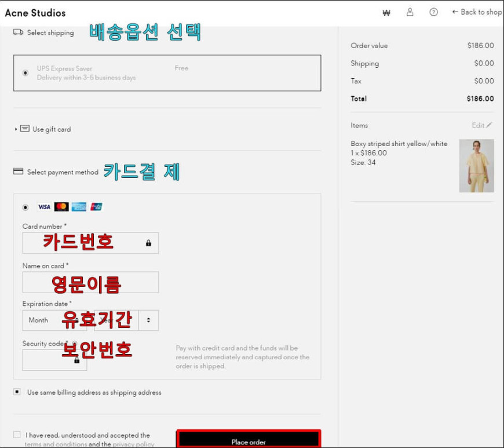Click the Acne Studios logo
The image size is (504, 448).
[x=35, y=13]
